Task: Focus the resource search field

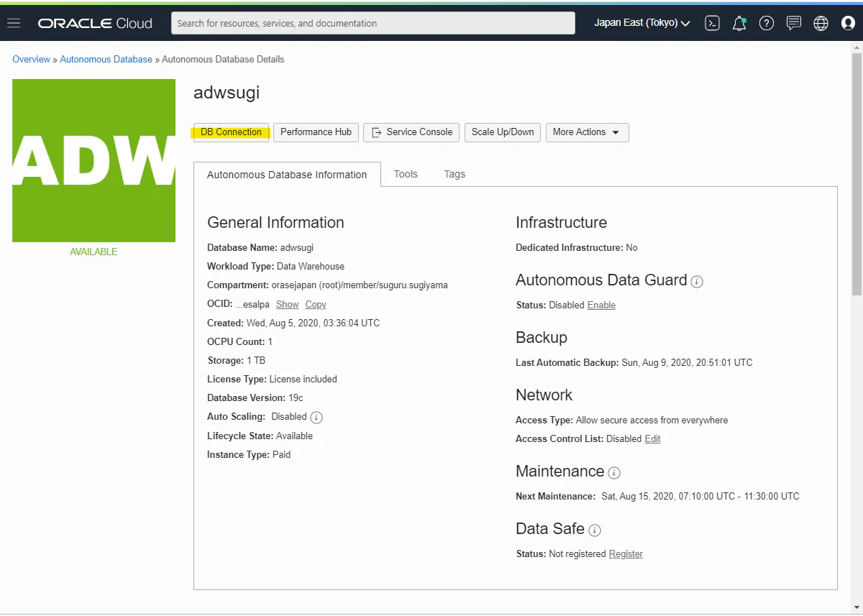Action: (373, 23)
